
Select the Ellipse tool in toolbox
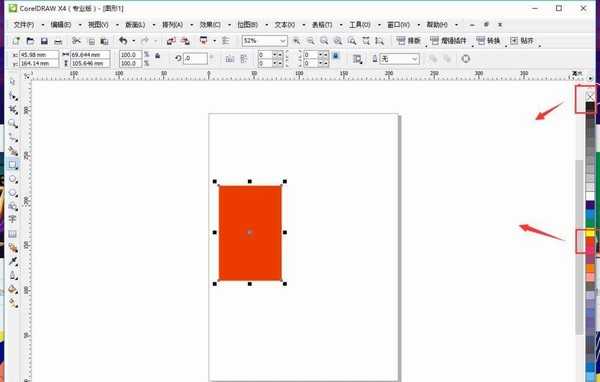point(13,179)
